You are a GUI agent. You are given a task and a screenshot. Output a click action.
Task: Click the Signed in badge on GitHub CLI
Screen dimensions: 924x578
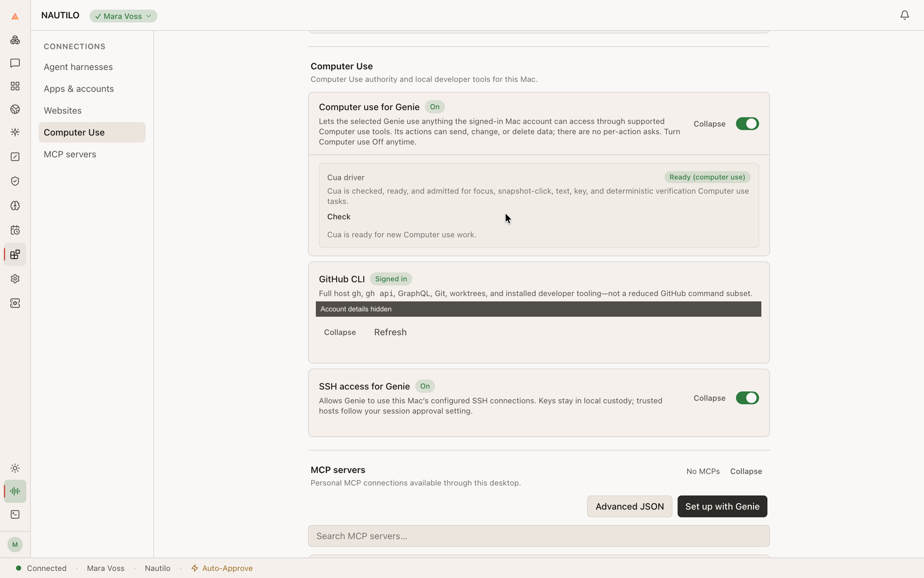click(x=391, y=279)
